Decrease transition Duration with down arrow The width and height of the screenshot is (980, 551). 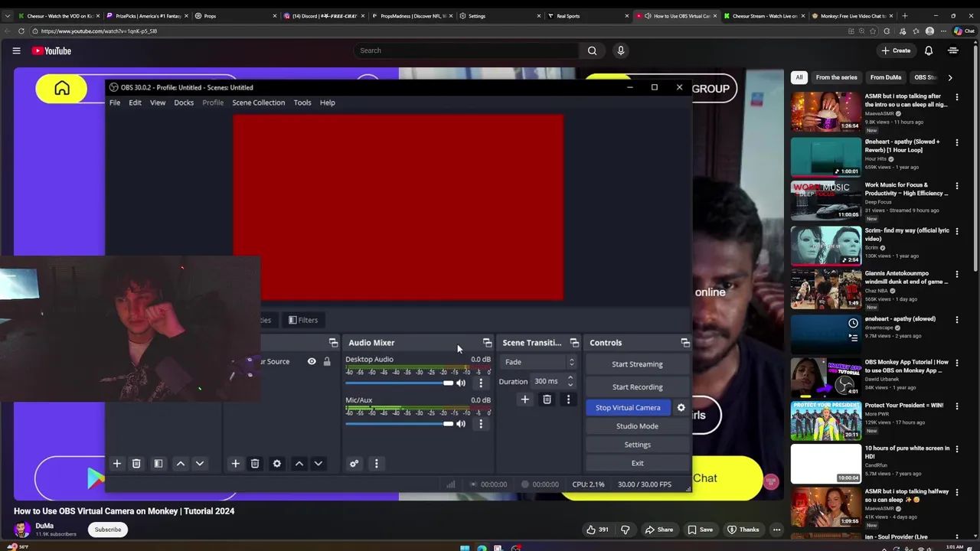tap(570, 384)
